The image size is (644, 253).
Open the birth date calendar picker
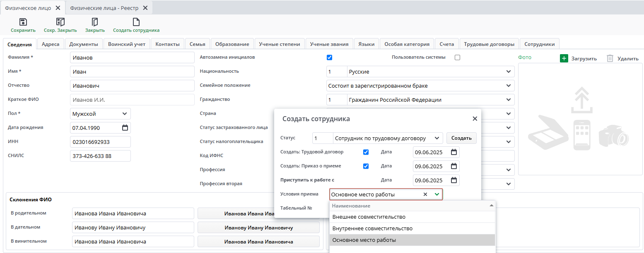125,128
